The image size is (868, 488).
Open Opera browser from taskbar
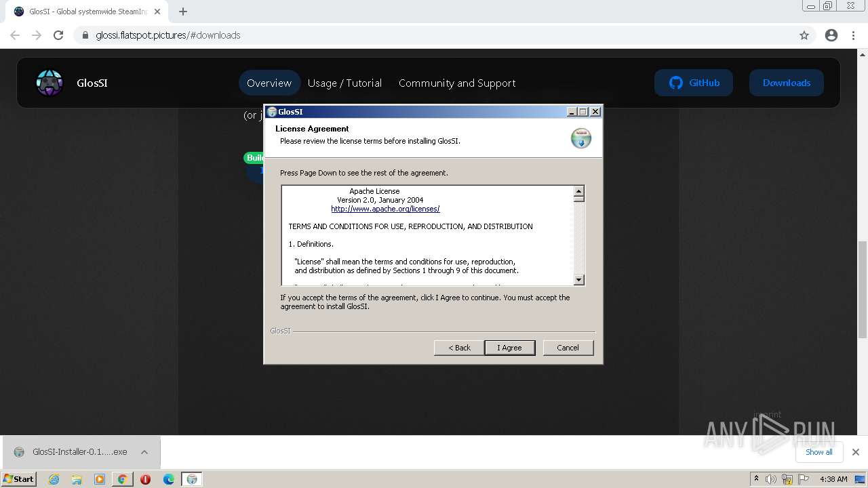click(x=145, y=479)
